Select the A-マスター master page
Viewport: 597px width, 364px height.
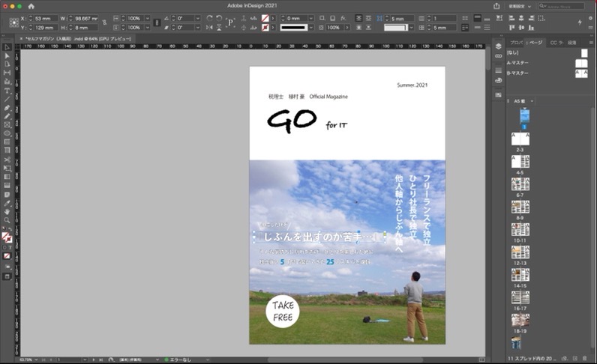(x=547, y=63)
